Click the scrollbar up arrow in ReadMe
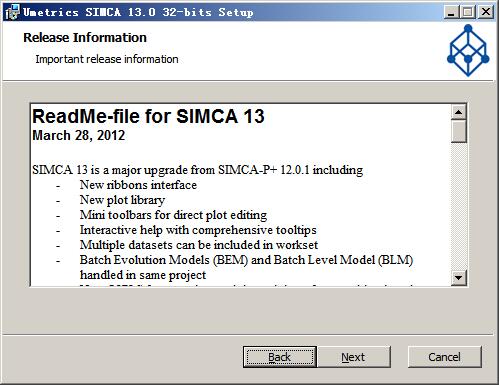 pyautogui.click(x=459, y=112)
